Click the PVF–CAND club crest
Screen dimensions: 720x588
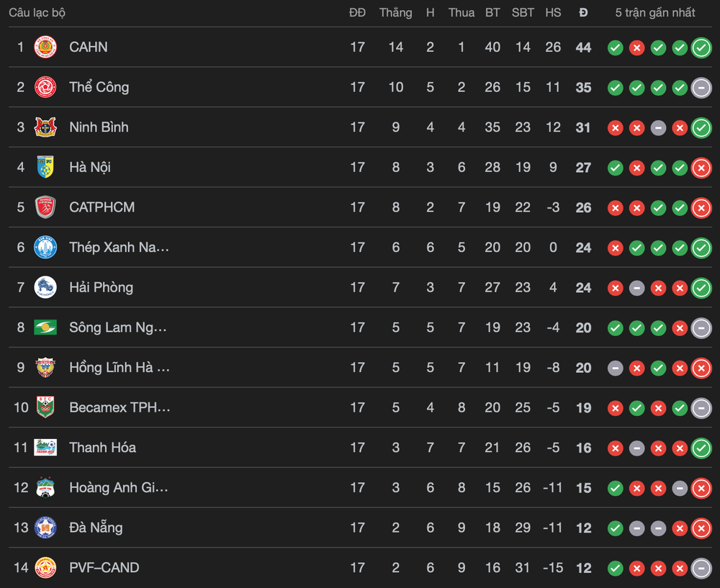point(45,568)
